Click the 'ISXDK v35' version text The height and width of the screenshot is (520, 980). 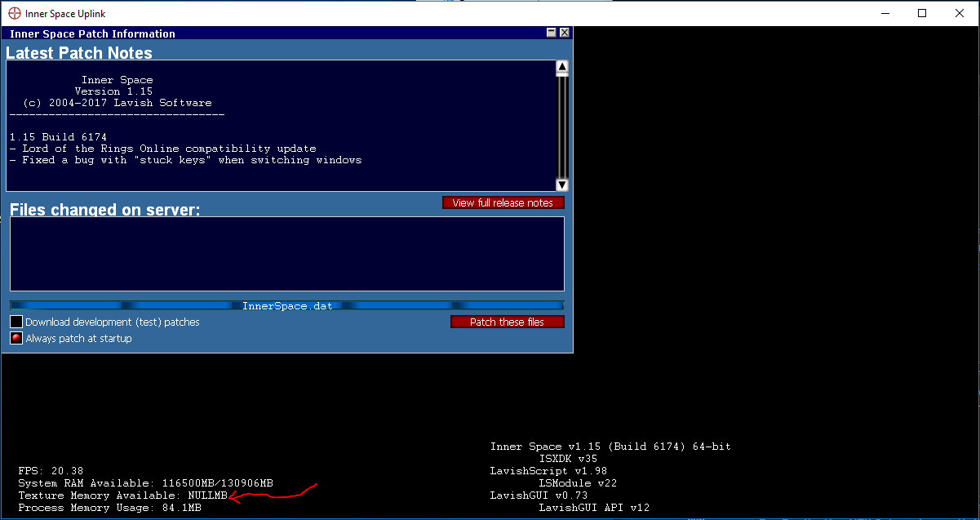pyautogui.click(x=568, y=459)
